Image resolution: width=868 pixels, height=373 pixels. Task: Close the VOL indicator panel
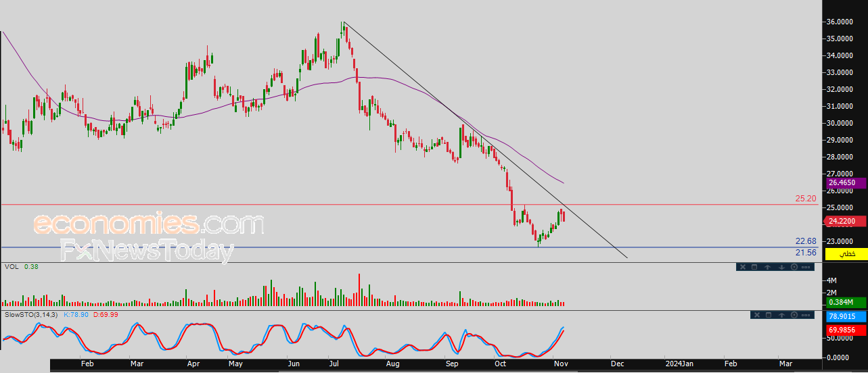[743, 267]
